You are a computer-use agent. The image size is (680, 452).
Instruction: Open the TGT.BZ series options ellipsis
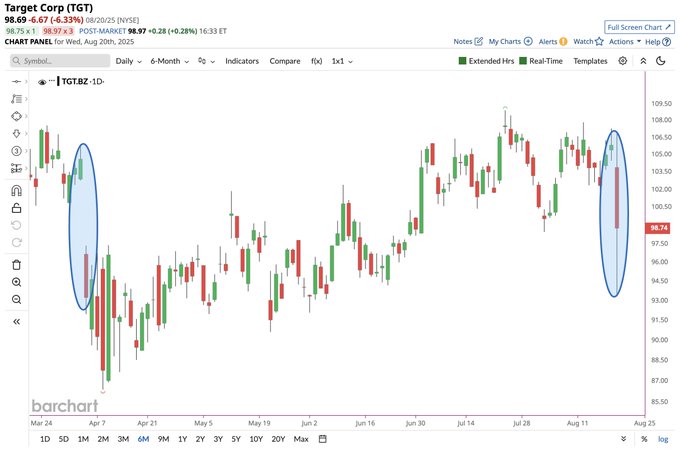click(x=52, y=81)
